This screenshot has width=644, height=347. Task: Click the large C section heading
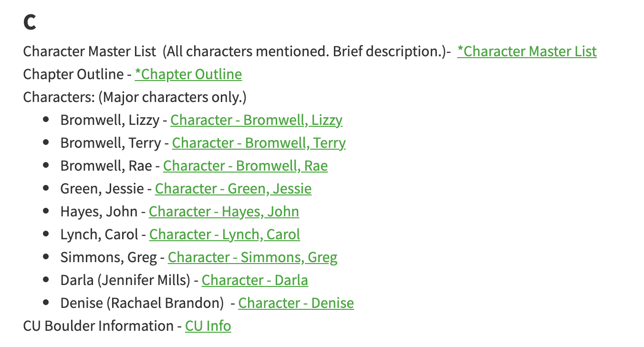30,22
